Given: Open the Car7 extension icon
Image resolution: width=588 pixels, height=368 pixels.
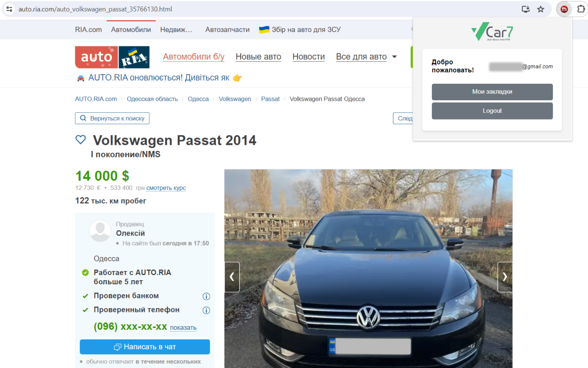Looking at the screenshot, I should click(x=564, y=9).
